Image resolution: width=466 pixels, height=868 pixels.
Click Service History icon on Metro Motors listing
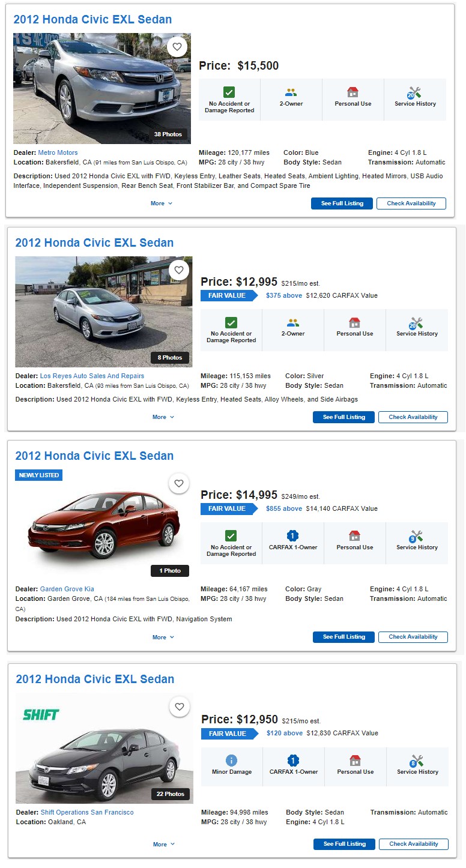(x=414, y=93)
